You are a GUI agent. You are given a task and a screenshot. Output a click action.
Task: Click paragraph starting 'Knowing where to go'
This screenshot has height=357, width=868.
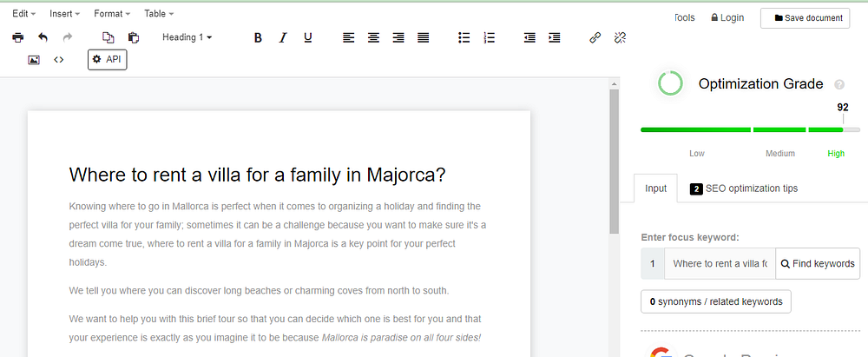point(278,235)
